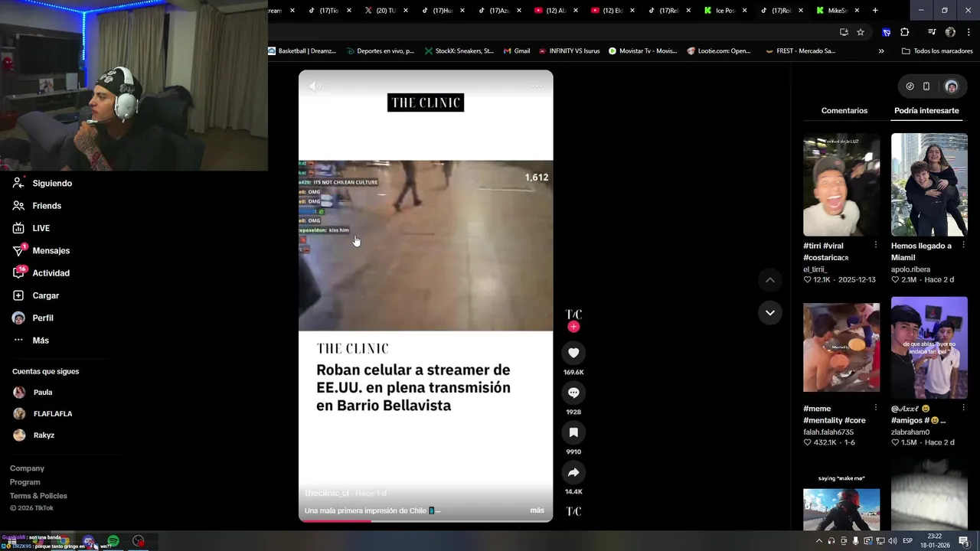Image resolution: width=980 pixels, height=551 pixels.
Task: Open new browser tab with plus
Action: pyautogui.click(x=875, y=11)
